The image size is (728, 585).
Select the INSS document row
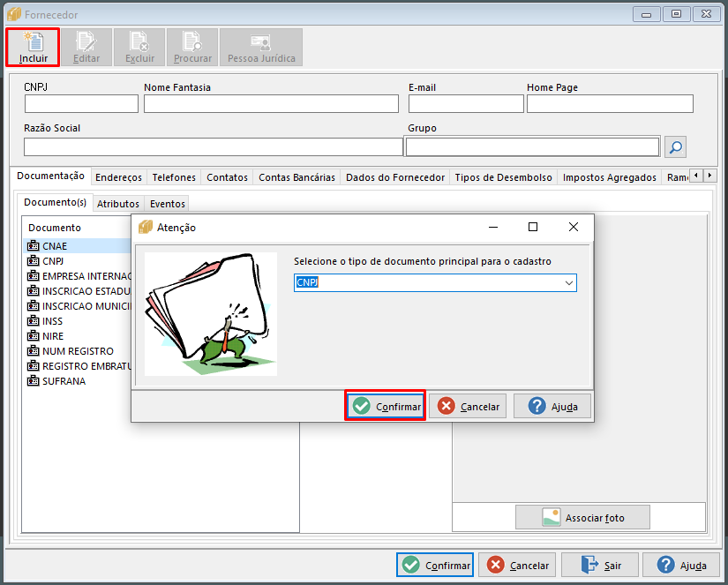point(78,321)
